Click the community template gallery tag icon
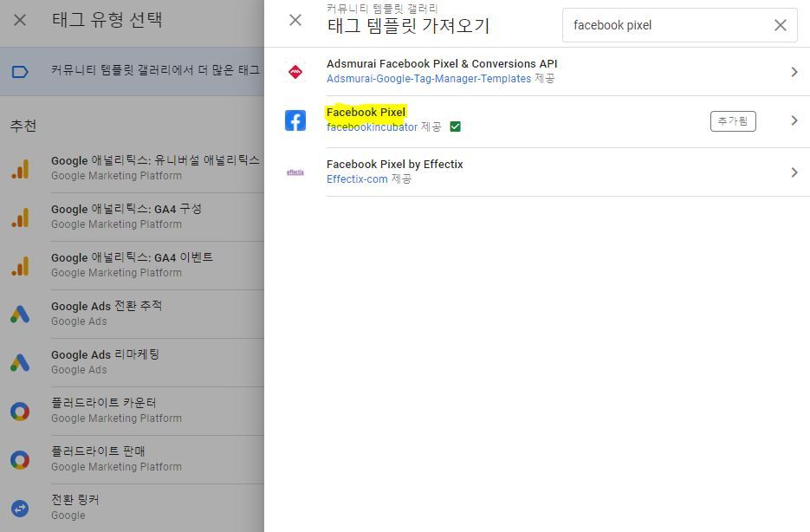The width and height of the screenshot is (810, 532). [20, 71]
